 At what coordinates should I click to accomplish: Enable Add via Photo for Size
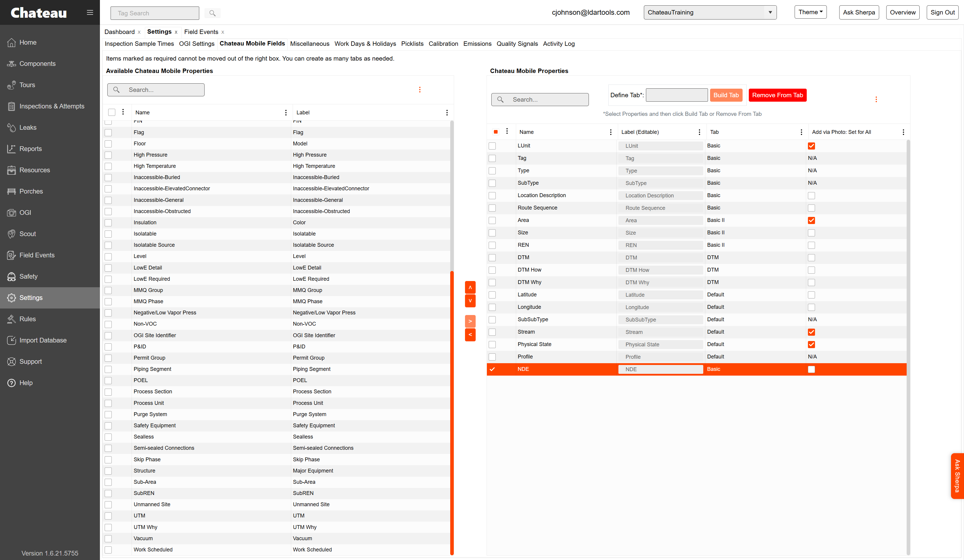pos(811,233)
